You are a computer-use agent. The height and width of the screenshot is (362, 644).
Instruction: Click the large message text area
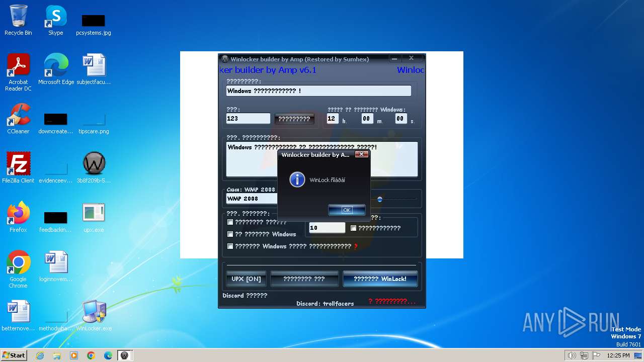point(321,159)
